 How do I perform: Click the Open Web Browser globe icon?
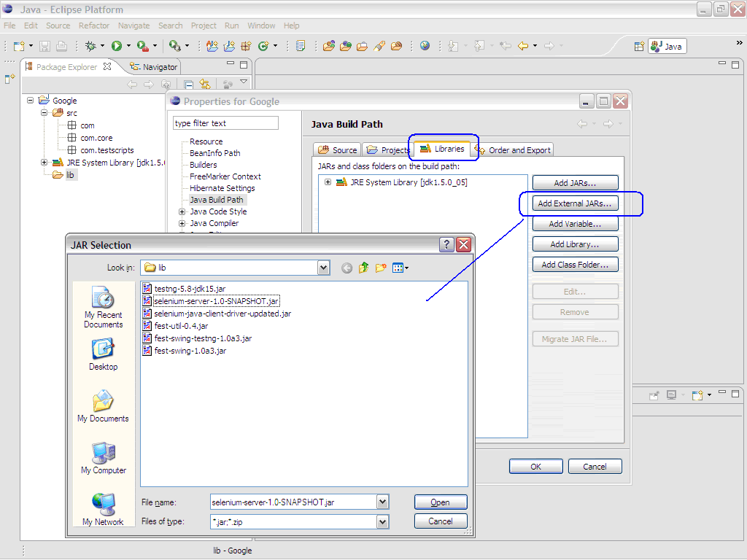click(x=425, y=46)
